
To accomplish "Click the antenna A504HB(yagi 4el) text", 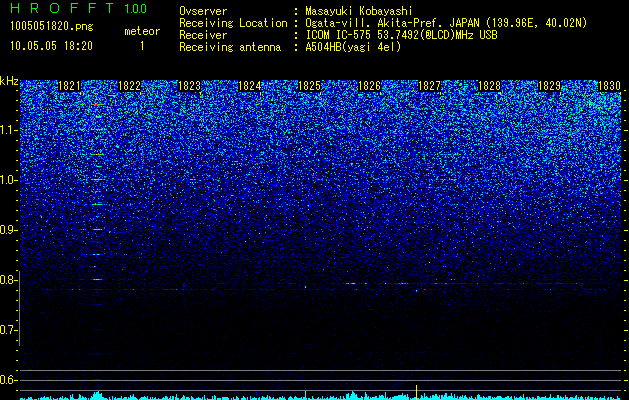I will 353,47.
